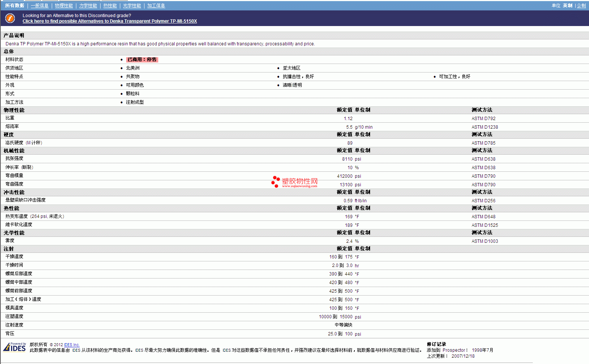Select the 热性能 tab
589x364 pixels.
(110, 6)
